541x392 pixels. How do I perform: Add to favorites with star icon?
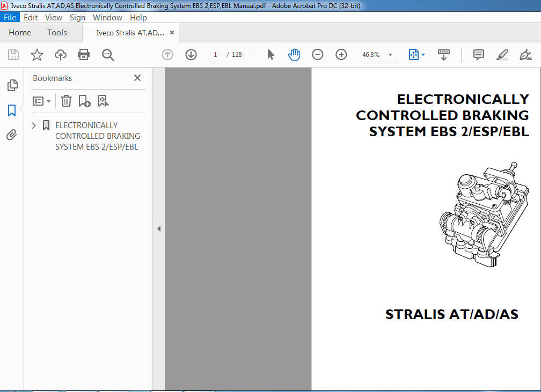coord(37,55)
